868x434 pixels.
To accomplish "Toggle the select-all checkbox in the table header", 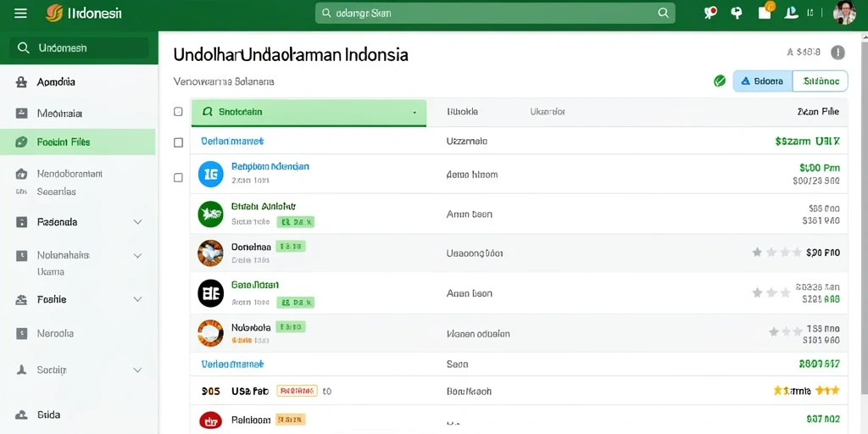I will click(178, 112).
